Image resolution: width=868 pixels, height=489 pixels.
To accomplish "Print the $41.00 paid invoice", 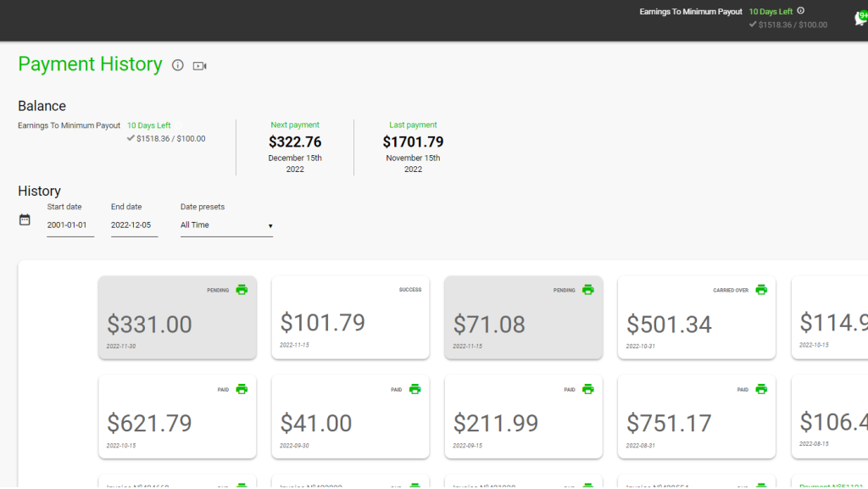I will pyautogui.click(x=415, y=390).
